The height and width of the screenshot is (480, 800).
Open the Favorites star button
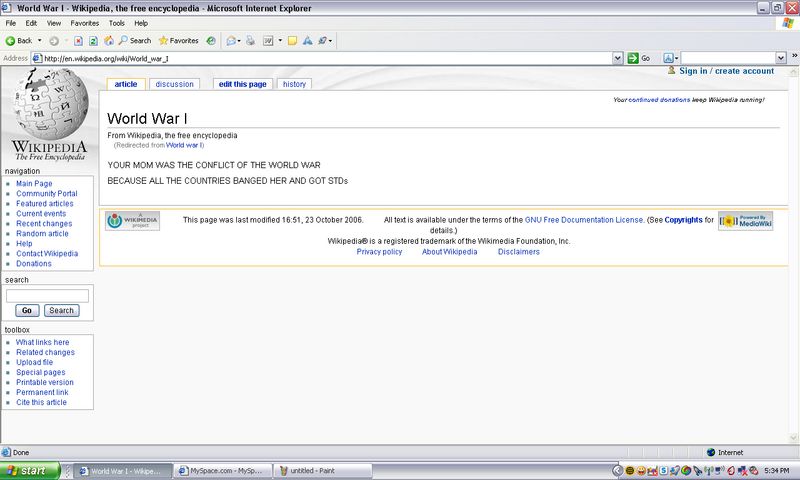point(179,41)
